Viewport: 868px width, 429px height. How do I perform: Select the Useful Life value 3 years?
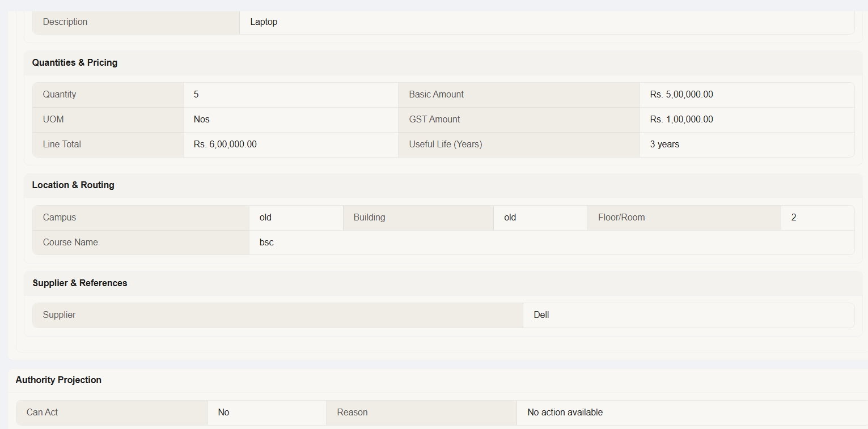tap(664, 145)
